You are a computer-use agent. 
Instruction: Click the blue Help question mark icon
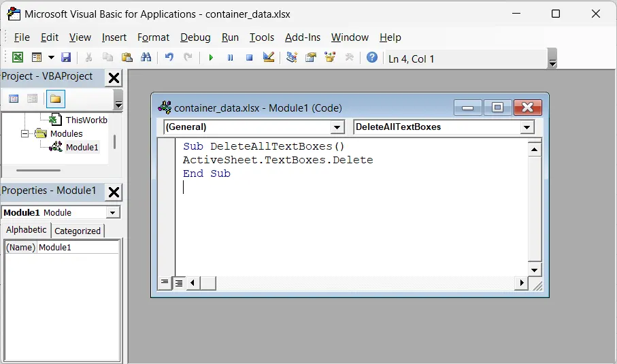click(371, 58)
